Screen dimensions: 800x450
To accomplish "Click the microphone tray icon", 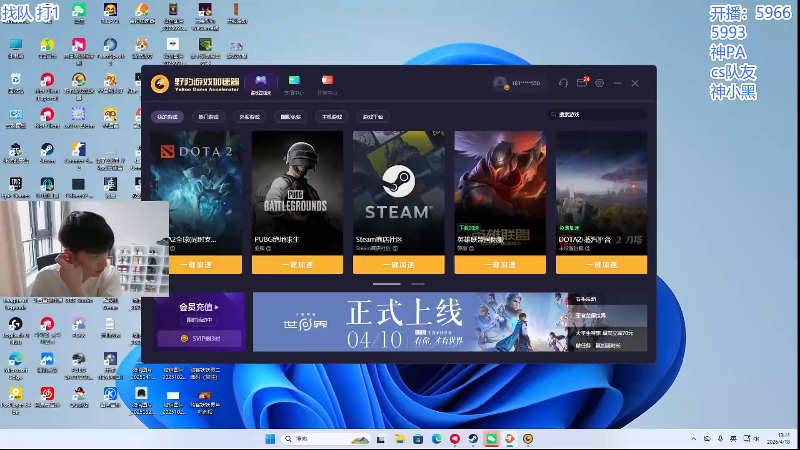I will coord(720,439).
